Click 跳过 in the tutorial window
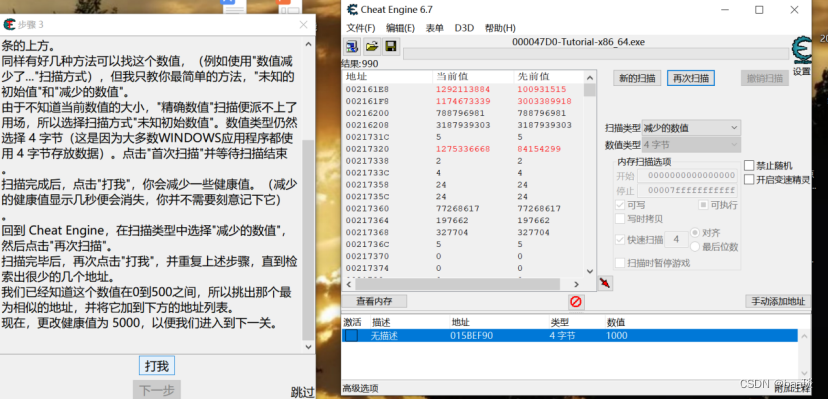Image resolution: width=829 pixels, height=399 pixels. 302,392
